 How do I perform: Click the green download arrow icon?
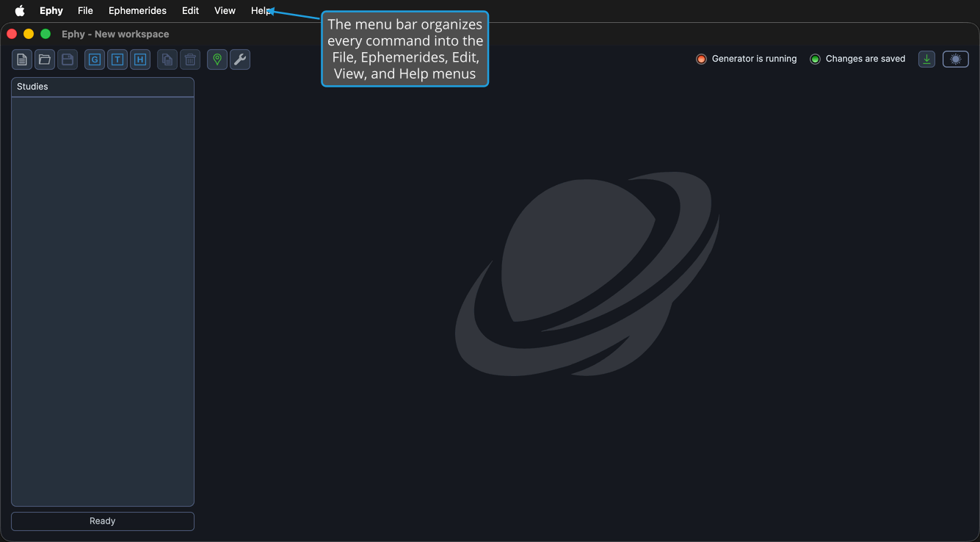point(927,59)
